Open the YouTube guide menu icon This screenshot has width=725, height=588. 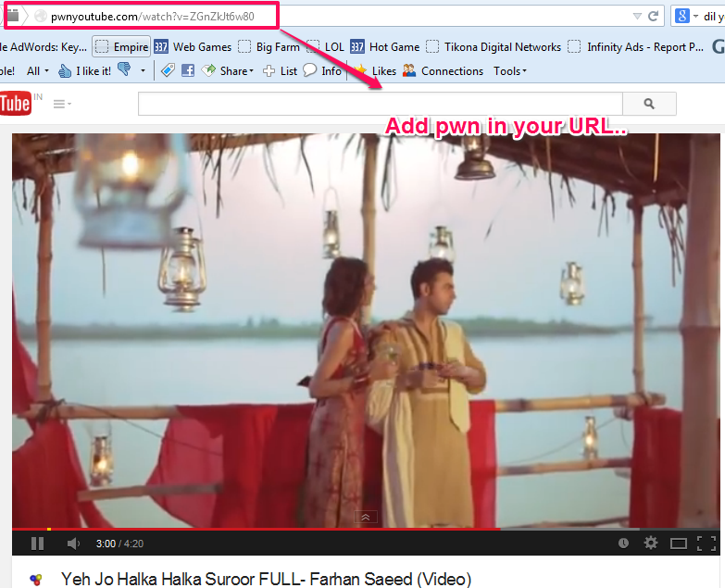(62, 104)
